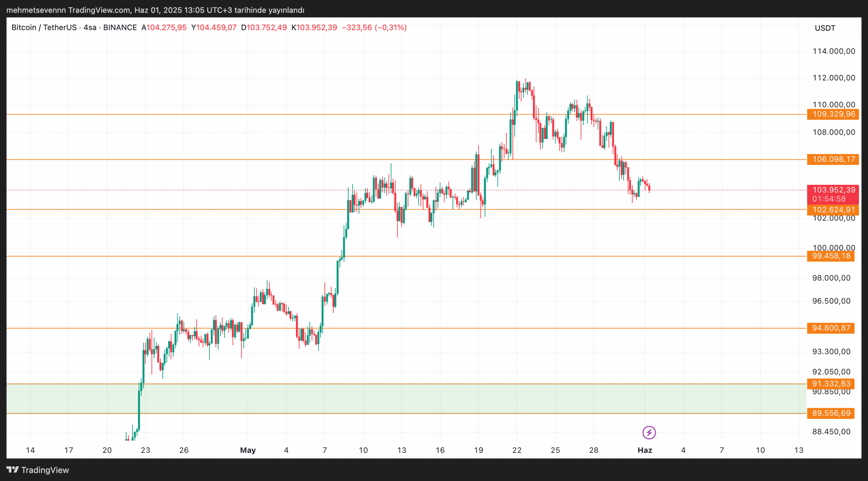Click date 22 on the time axis
The height and width of the screenshot is (481, 868).
517,450
